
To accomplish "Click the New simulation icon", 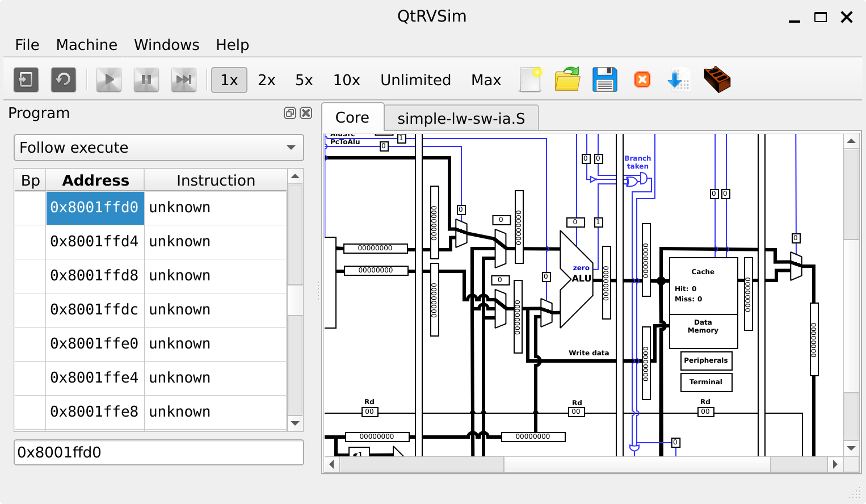I will pyautogui.click(x=26, y=80).
